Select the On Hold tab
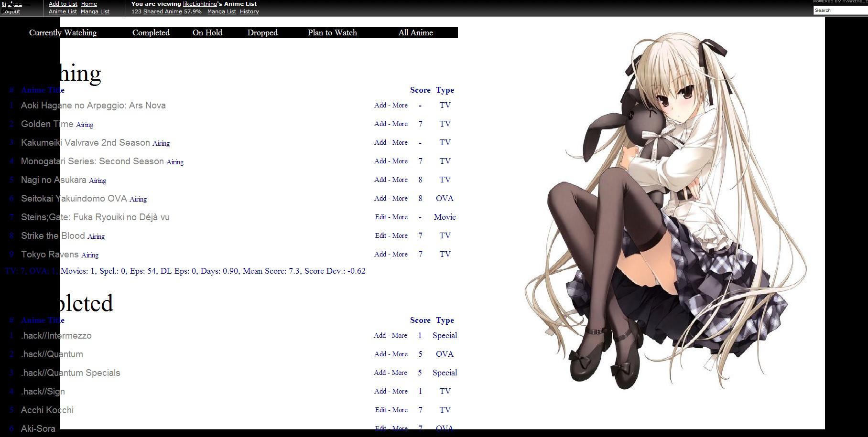868x437 pixels. point(207,32)
